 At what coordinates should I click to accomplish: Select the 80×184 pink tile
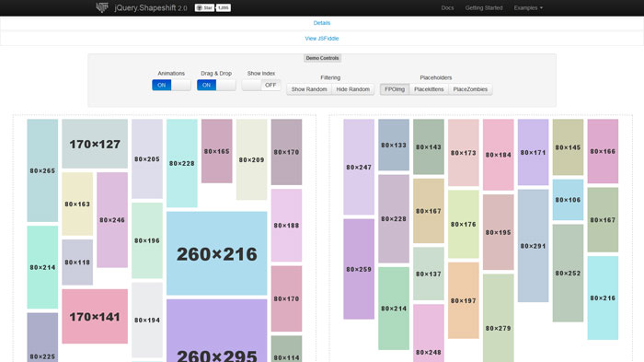(499, 155)
